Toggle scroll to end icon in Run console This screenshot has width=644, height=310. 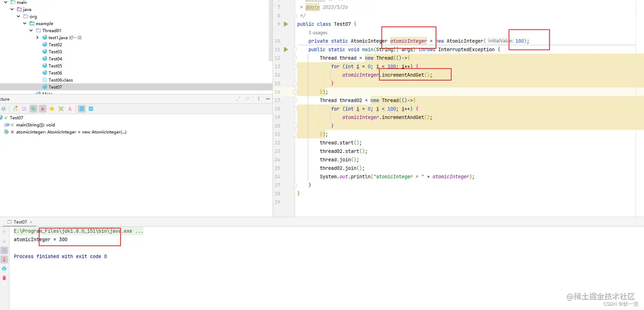click(4, 259)
